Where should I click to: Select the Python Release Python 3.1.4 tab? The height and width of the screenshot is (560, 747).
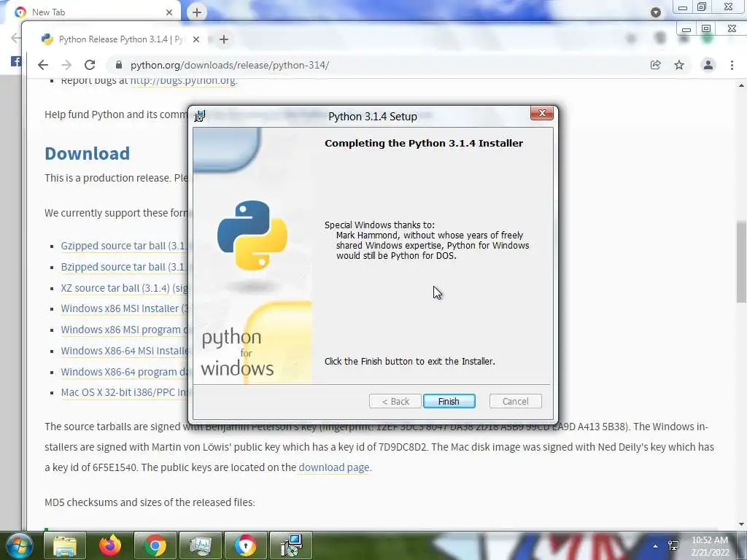(120, 39)
